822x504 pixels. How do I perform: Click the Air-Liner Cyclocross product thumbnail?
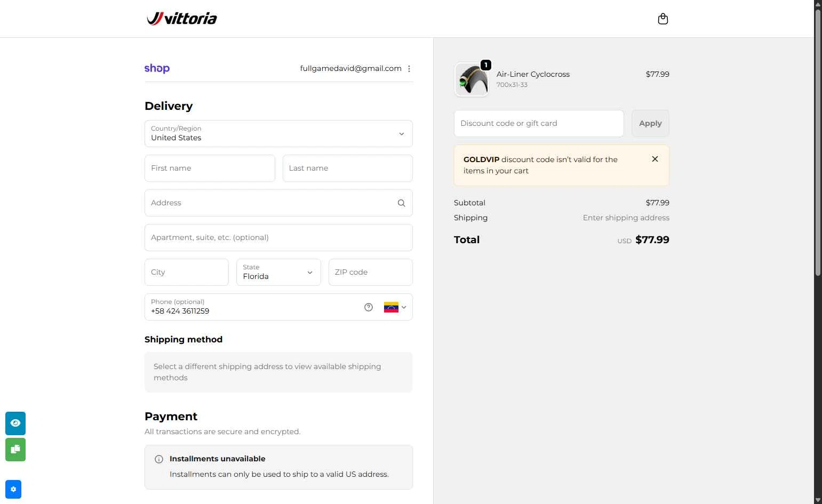coord(472,79)
